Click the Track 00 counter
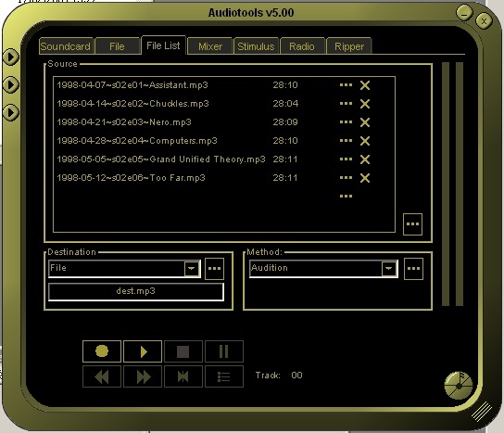This screenshot has height=433, width=504. pos(279,376)
